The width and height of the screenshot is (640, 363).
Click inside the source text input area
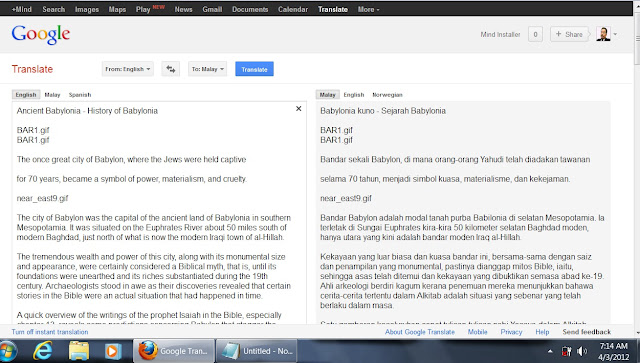(159, 212)
